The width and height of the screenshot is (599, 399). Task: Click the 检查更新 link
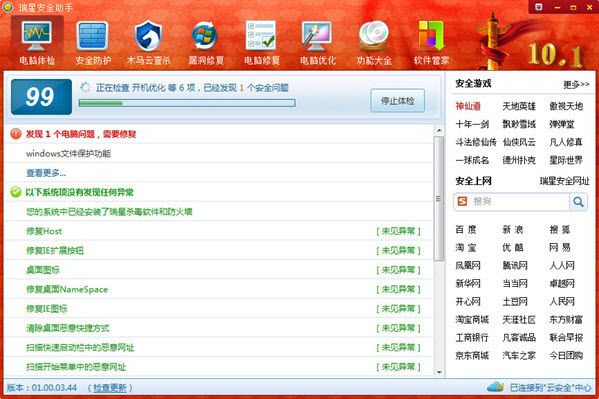(x=110, y=388)
